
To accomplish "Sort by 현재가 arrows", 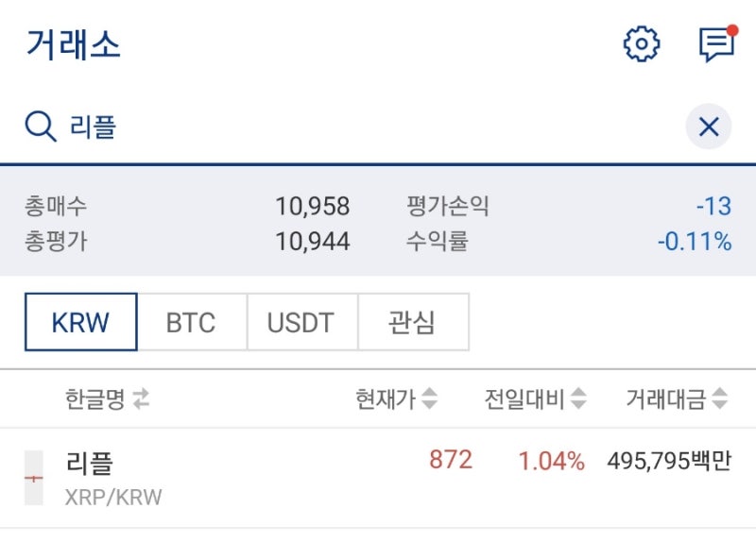I will [x=430, y=398].
